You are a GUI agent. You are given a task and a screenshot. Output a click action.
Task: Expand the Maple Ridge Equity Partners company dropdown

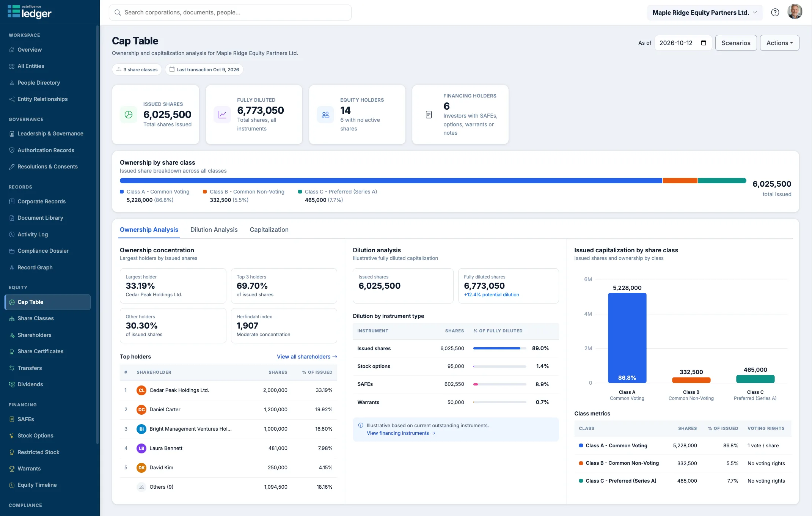(x=705, y=13)
